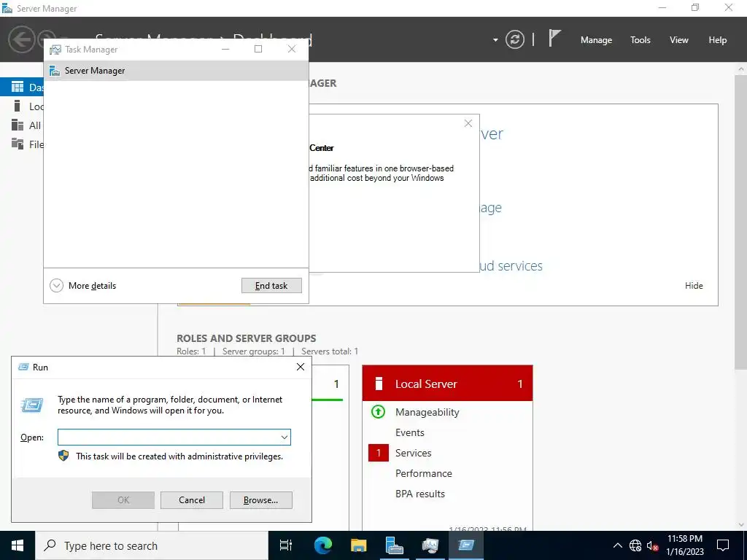Select the Dashboard icon in the sidebar
Image resolution: width=747 pixels, height=560 pixels.
click(18, 87)
